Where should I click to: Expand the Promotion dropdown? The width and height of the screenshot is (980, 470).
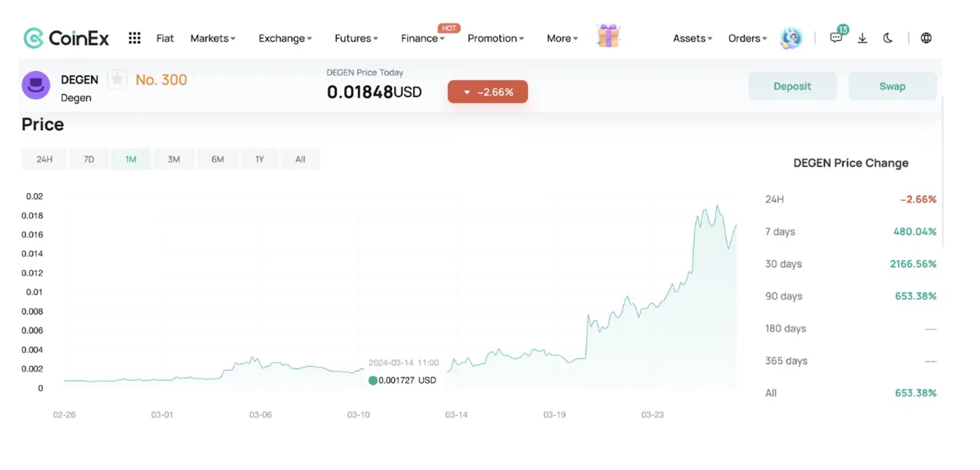click(496, 38)
